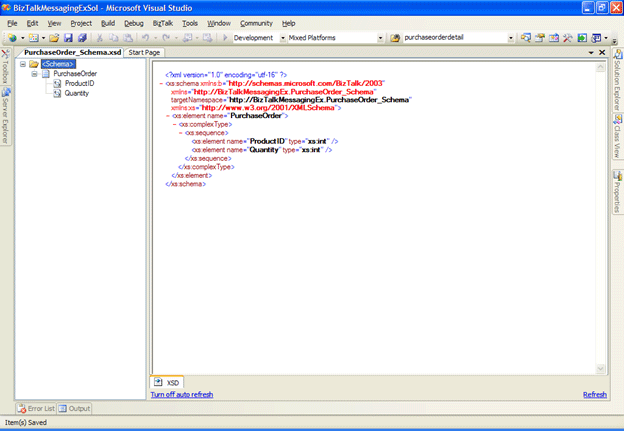Viewport: 624px width, 431px height.
Task: Select the PurchaseOrder record node
Action: click(x=75, y=74)
